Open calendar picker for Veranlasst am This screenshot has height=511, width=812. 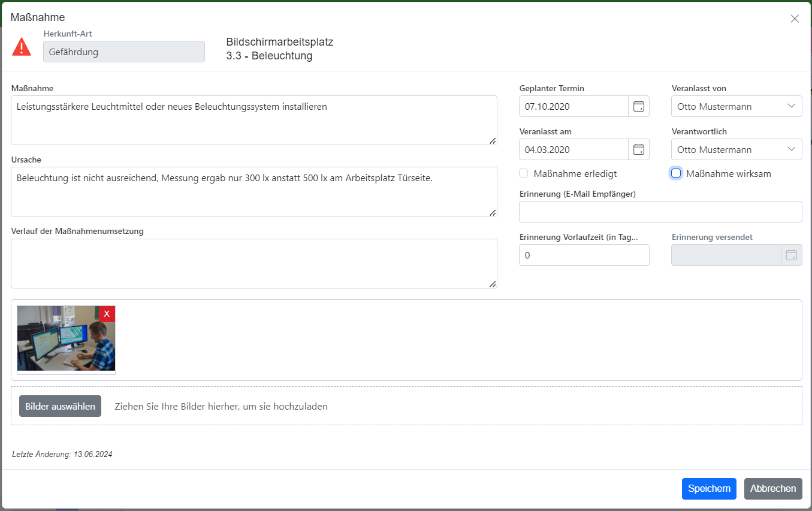point(639,150)
